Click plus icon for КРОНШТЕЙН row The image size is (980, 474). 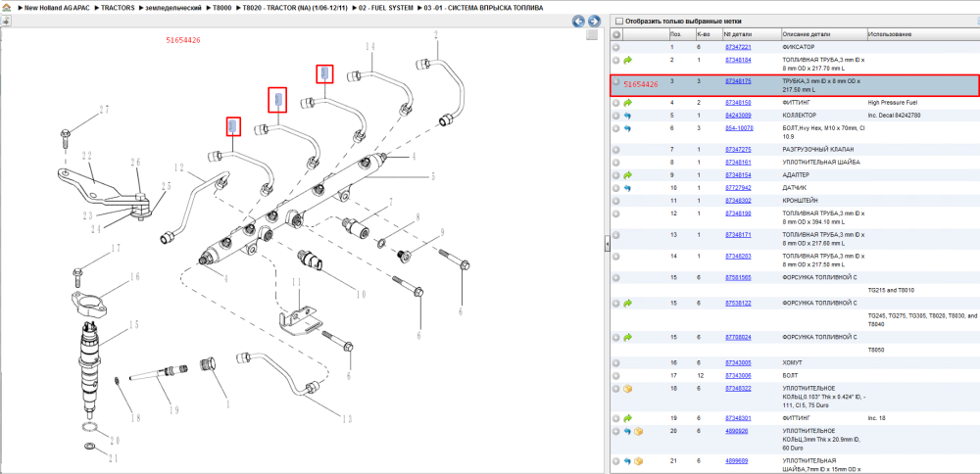click(616, 201)
